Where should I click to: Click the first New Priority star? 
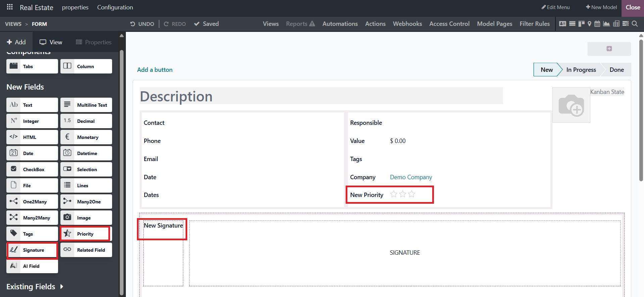(x=394, y=194)
